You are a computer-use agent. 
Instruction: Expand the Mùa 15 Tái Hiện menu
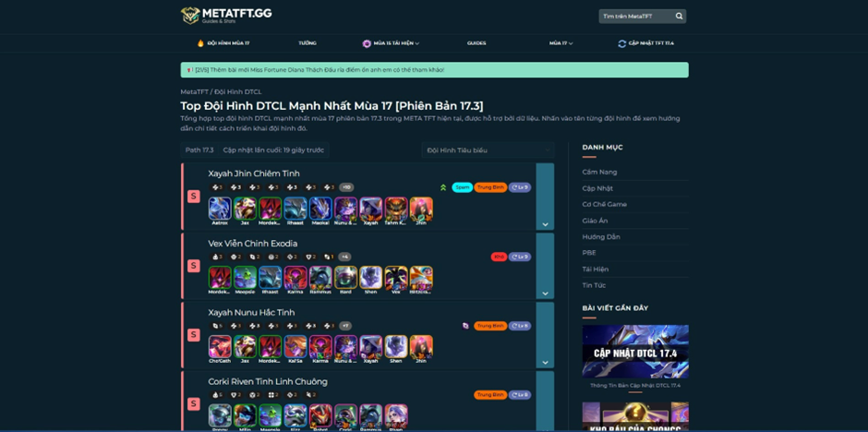click(391, 43)
